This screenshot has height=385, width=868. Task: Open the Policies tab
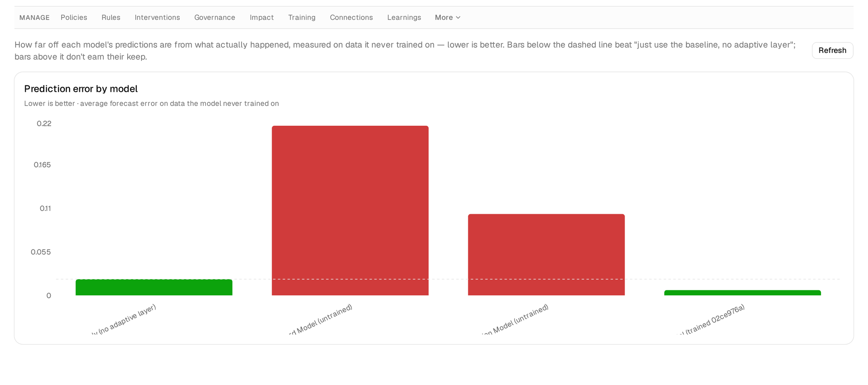(74, 17)
